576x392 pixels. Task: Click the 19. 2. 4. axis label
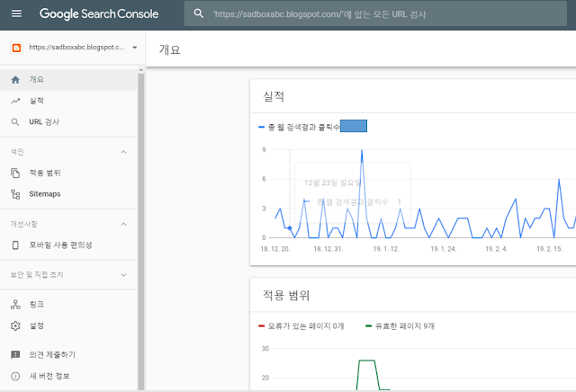click(x=496, y=249)
